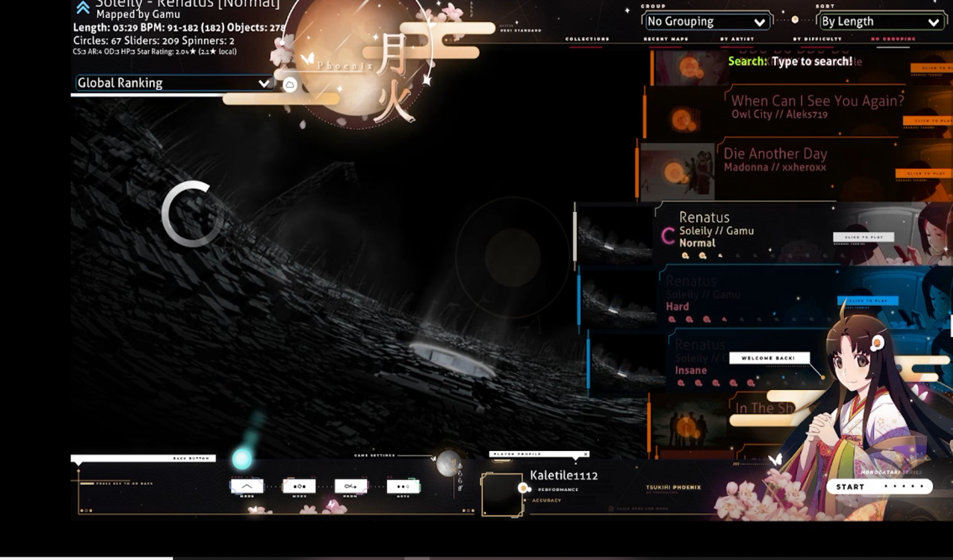Click the 'Welcome Back!' speech label
Screen dimensions: 953x560
coord(769,358)
